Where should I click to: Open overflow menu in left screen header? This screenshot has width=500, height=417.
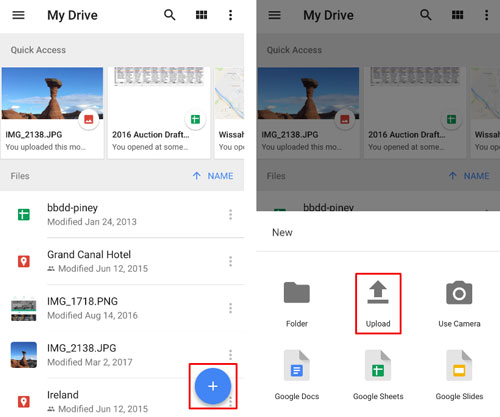coord(230,15)
